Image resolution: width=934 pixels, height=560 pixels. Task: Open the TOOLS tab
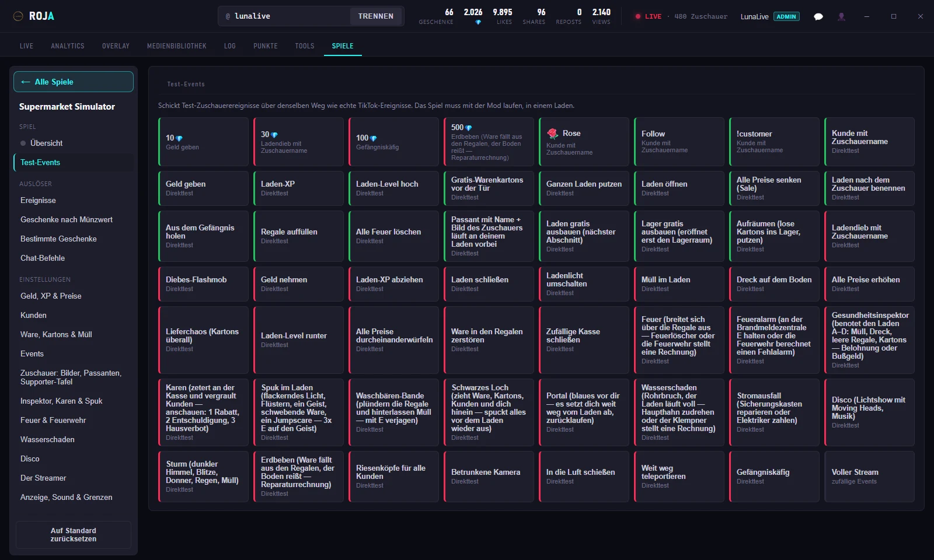(305, 45)
